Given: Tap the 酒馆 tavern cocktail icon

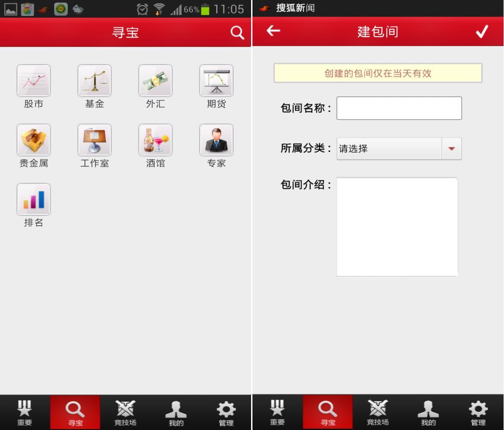Looking at the screenshot, I should click(x=155, y=140).
